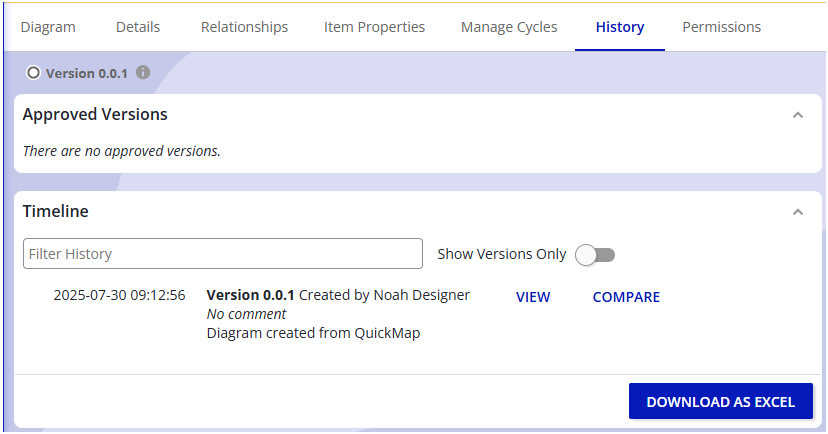Click the info icon beside Version 0.0.1

click(x=143, y=73)
